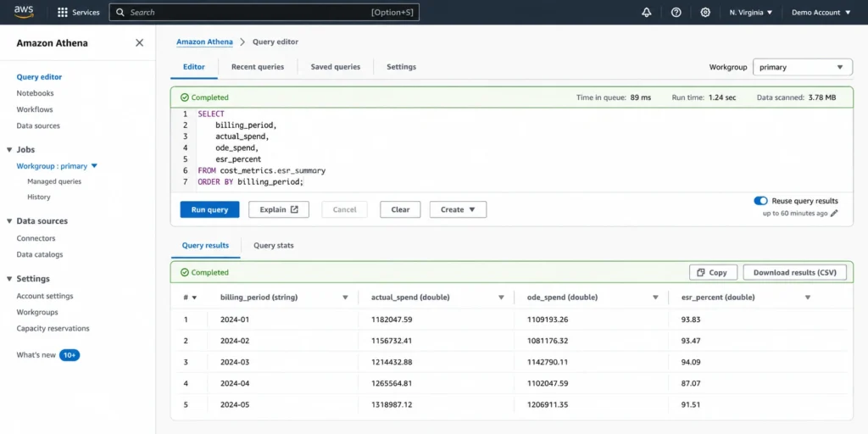
Task: Collapse the Data sources section
Action: coord(9,221)
